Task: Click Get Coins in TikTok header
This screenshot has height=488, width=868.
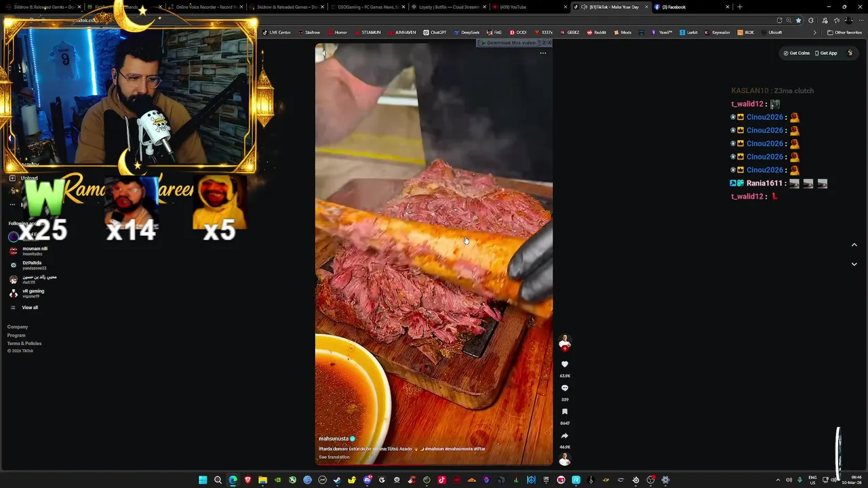Action: 797,53
